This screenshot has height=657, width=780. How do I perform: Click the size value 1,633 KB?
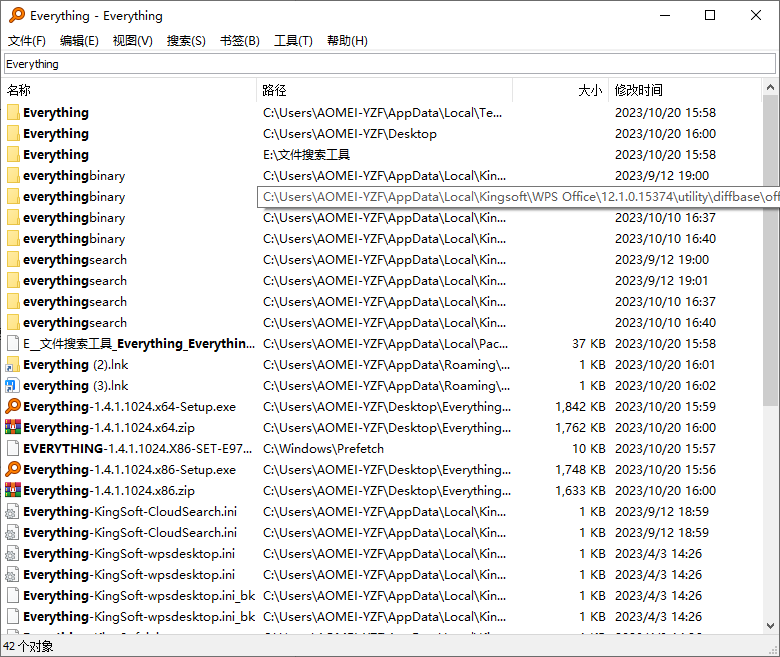pyautogui.click(x=581, y=490)
